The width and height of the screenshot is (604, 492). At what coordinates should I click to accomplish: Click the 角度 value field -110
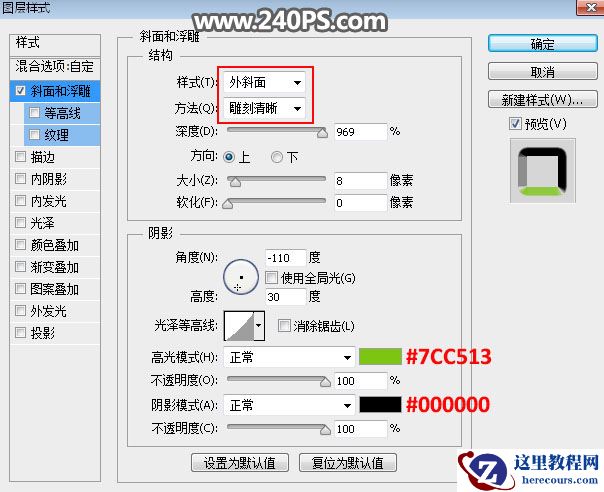(285, 257)
